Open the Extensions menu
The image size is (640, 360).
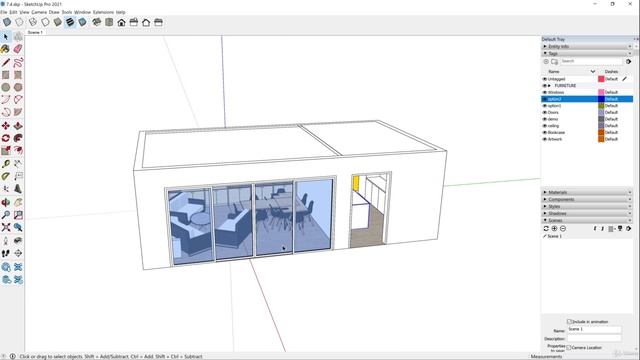103,12
